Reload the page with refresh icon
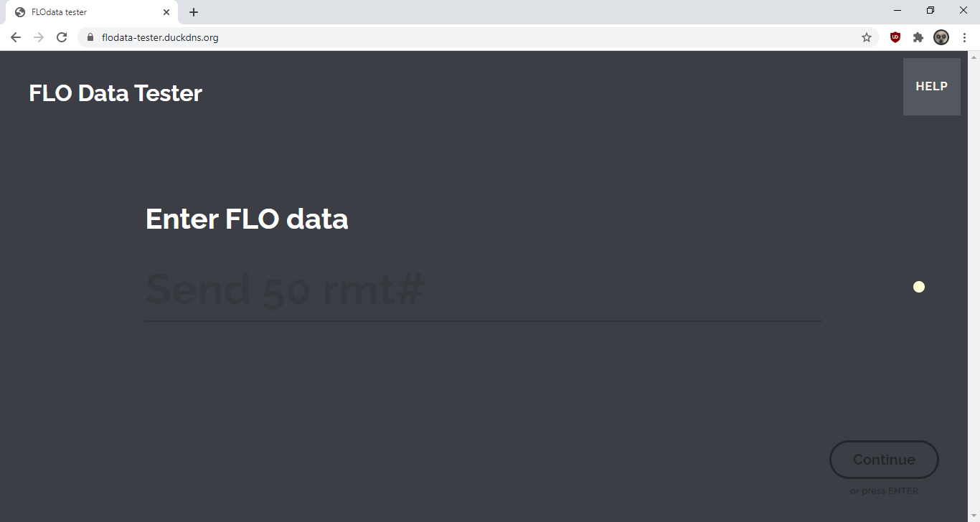This screenshot has width=980, height=522. click(x=62, y=37)
